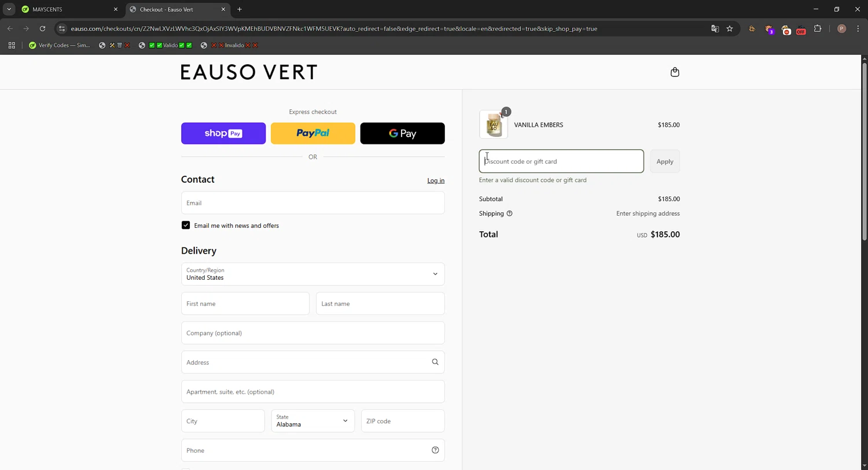The height and width of the screenshot is (470, 868).
Task: Click the browser forward arrow
Action: point(26,28)
